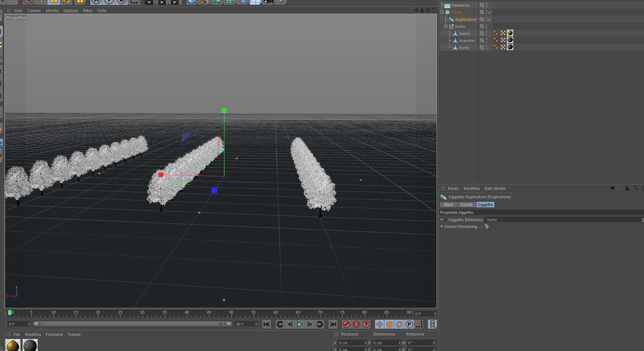Image resolution: width=644 pixels, height=351 pixels.
Task: Click the Oggetto Referenza Nullo field
Action: point(564,220)
